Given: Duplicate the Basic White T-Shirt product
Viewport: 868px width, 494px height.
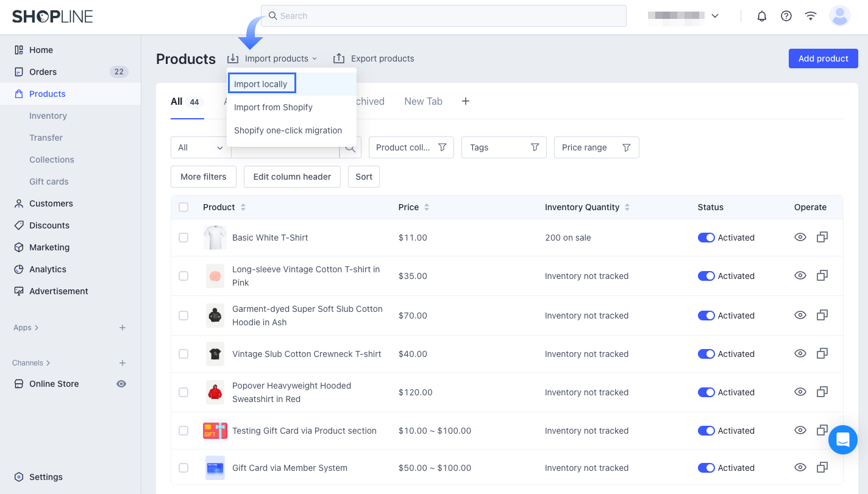Looking at the screenshot, I should (x=822, y=237).
